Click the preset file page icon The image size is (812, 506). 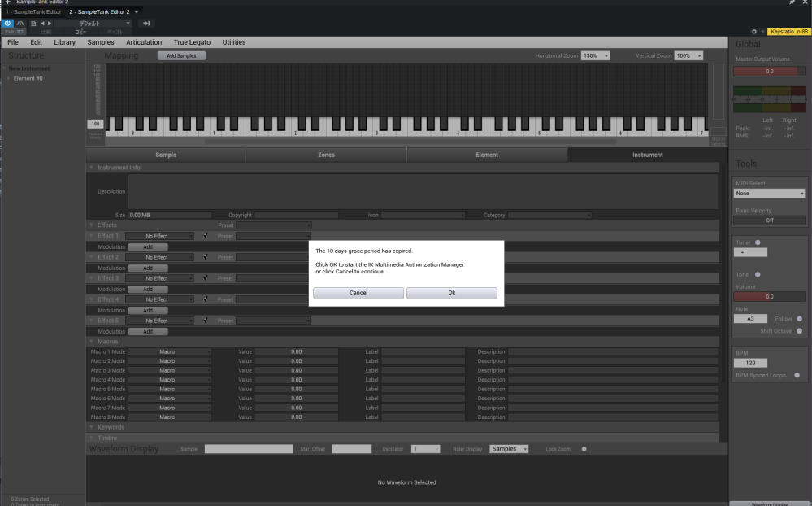[33, 24]
